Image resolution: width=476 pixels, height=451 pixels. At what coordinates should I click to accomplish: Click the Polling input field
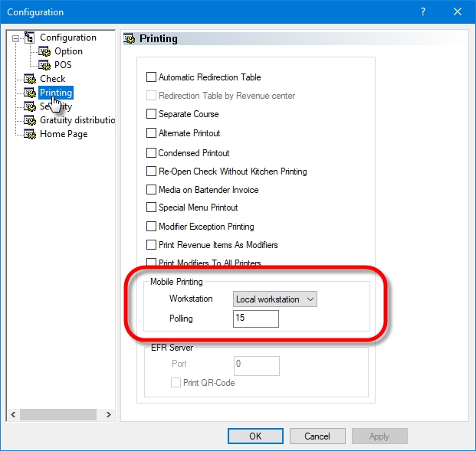coord(256,318)
